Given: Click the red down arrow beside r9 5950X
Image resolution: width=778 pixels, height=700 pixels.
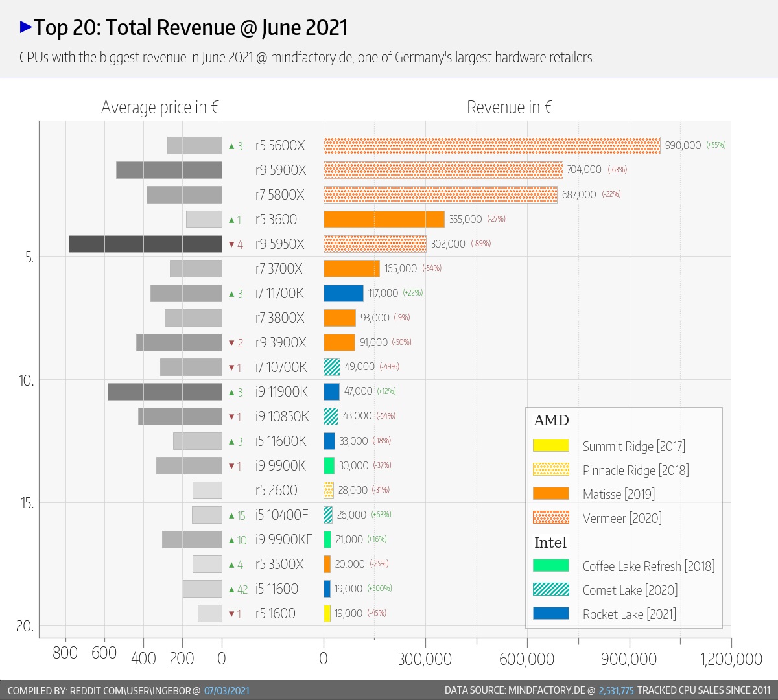Looking at the screenshot, I should [231, 244].
